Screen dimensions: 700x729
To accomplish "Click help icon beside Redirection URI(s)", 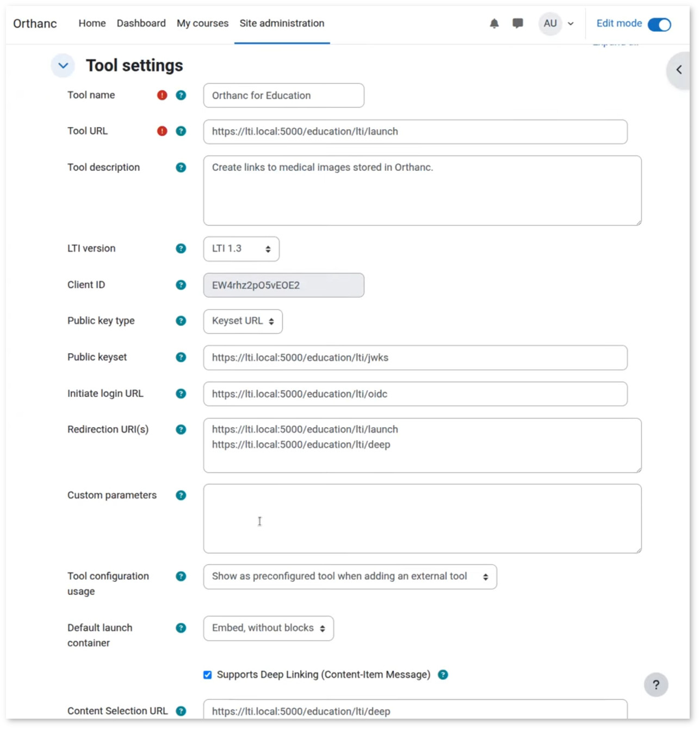I will (181, 429).
